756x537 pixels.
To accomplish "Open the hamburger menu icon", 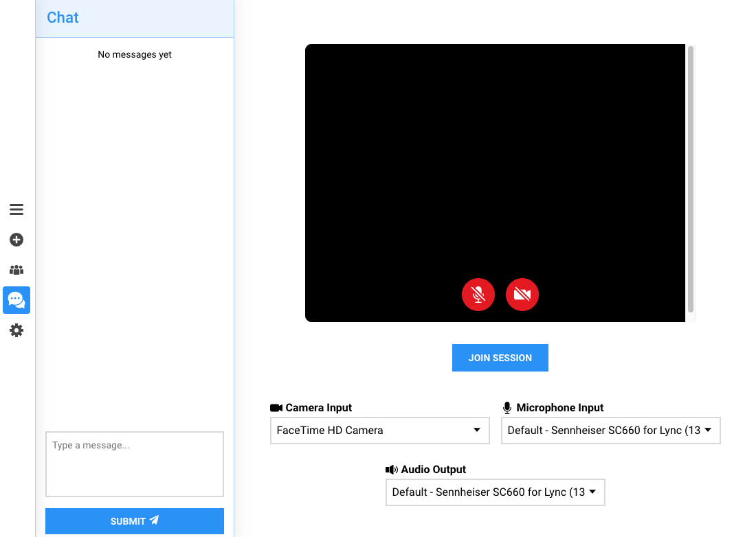I will coord(16,209).
